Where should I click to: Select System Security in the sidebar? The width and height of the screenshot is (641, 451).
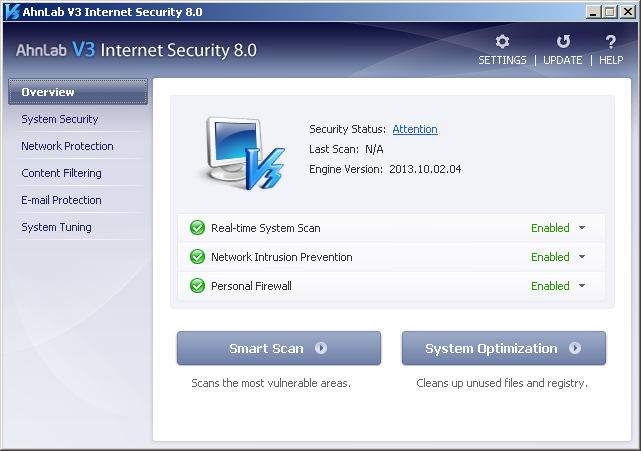(60, 119)
